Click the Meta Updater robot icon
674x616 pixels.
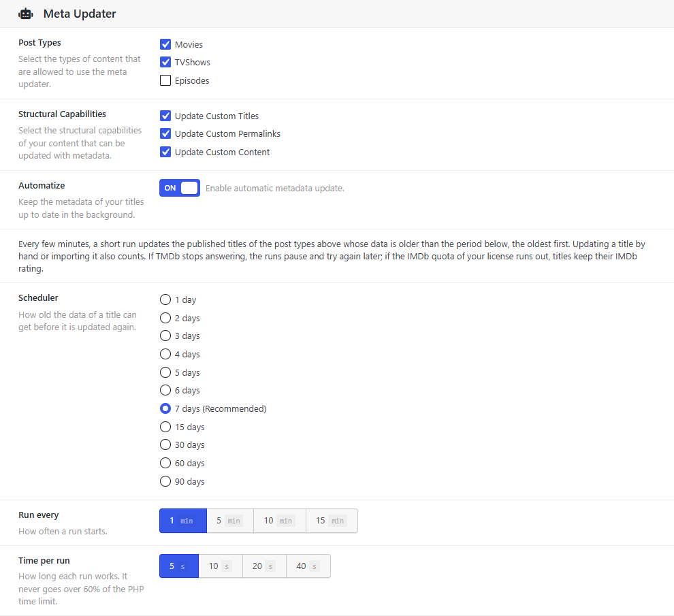(x=26, y=14)
